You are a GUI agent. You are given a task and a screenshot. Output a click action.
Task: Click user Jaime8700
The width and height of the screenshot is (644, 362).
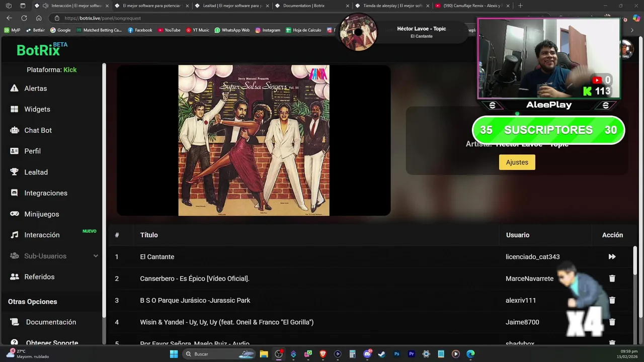point(522,322)
